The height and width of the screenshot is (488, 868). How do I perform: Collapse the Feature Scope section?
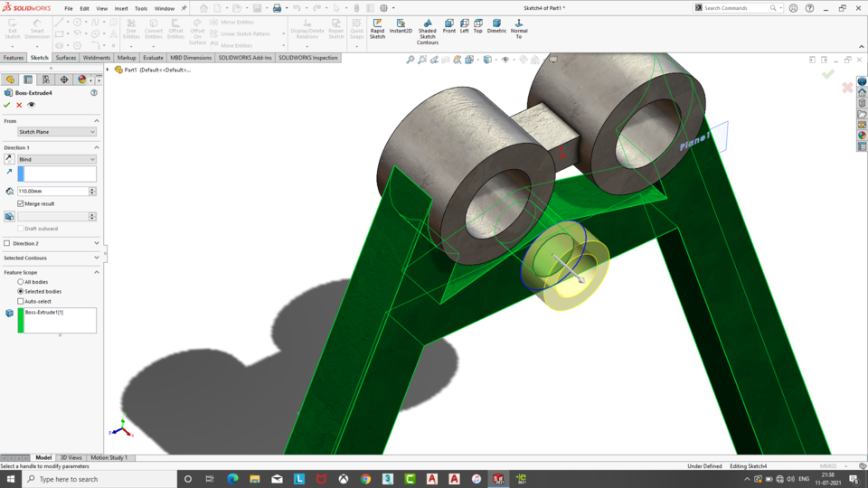point(97,272)
